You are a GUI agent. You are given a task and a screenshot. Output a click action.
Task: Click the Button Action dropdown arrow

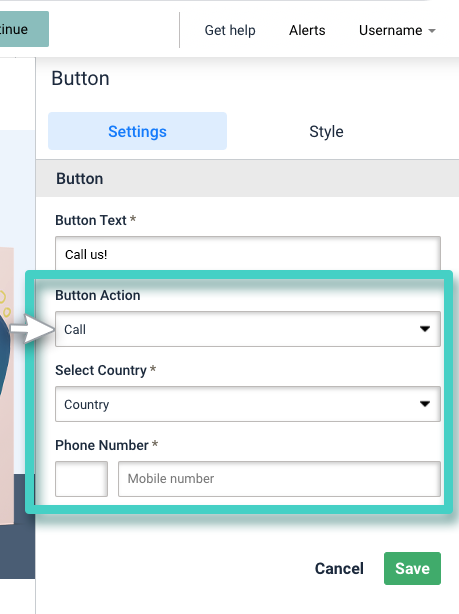[x=425, y=329]
